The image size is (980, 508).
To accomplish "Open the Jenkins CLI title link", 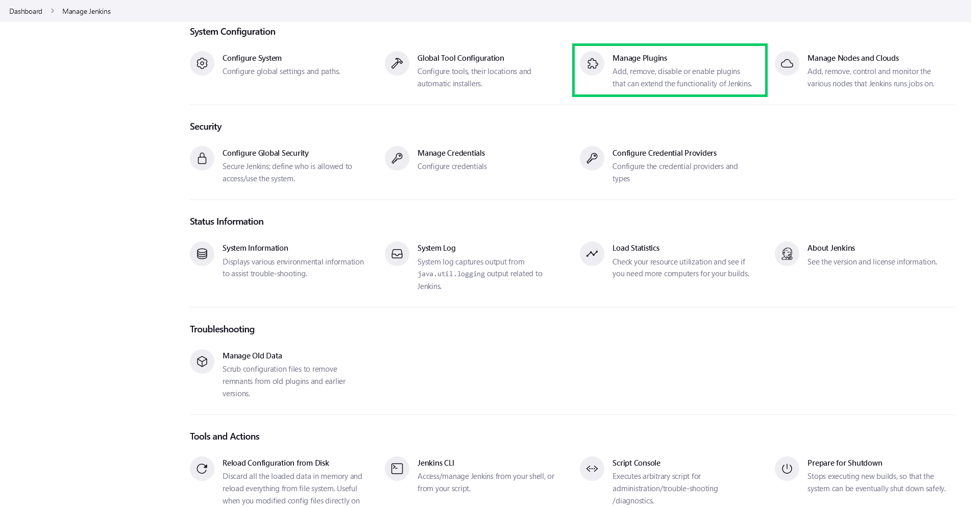I will pyautogui.click(x=436, y=463).
